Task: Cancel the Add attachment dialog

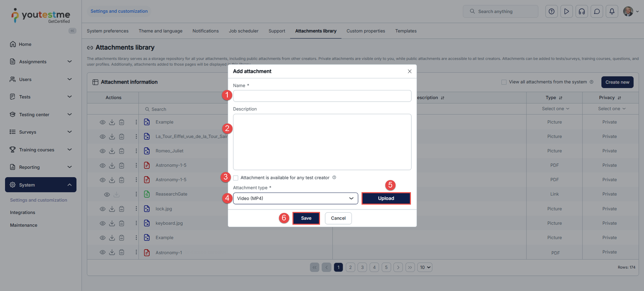Action: click(338, 218)
